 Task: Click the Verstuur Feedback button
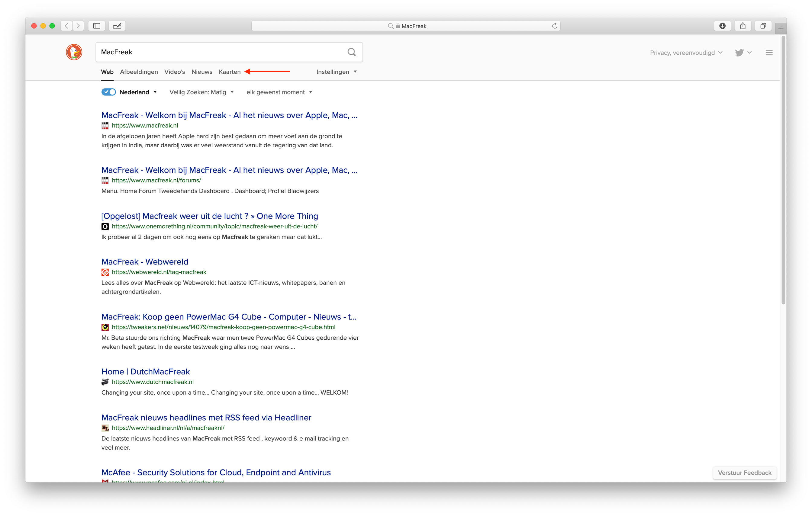pyautogui.click(x=745, y=473)
